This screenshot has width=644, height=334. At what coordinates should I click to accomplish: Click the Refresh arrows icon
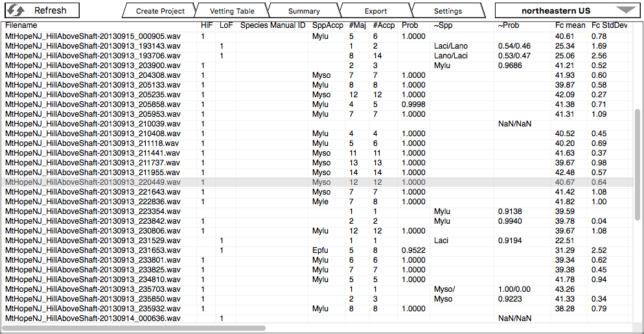pos(16,10)
